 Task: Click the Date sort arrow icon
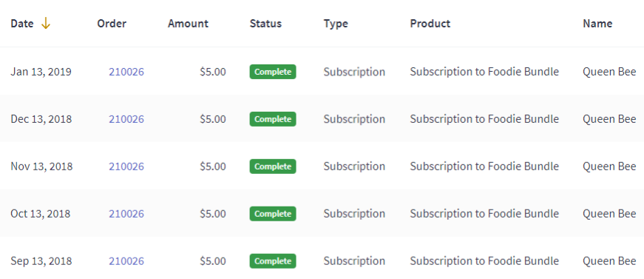pyautogui.click(x=46, y=24)
